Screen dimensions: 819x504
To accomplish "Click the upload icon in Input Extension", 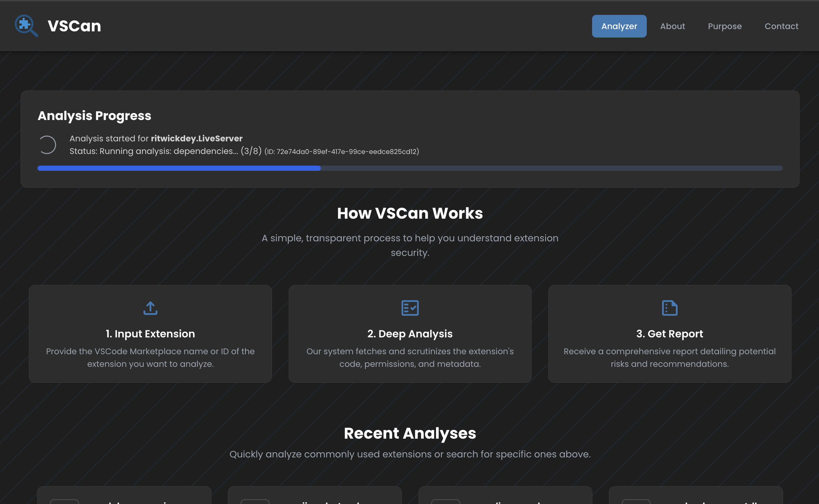I will coord(151,308).
